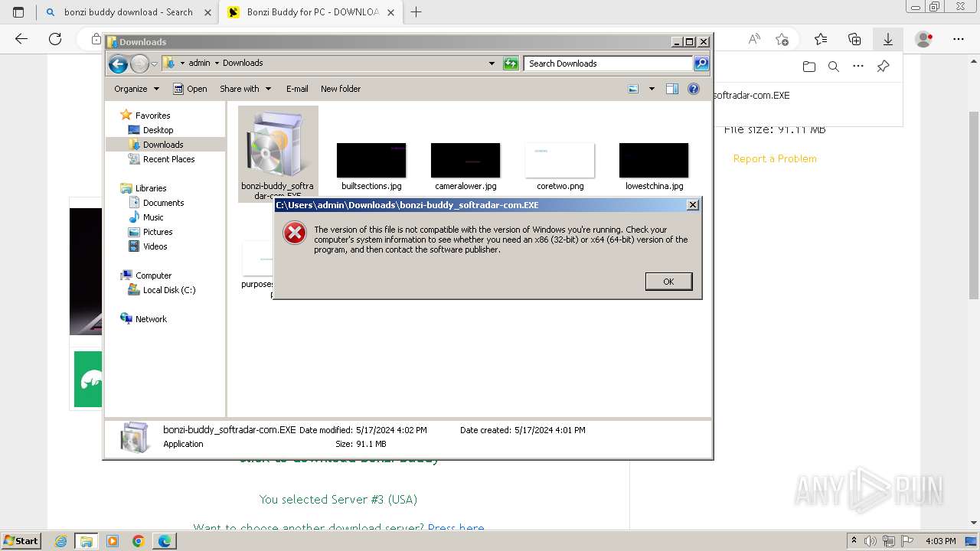
Task: Pin the Edge downloads panel
Action: point(883,67)
